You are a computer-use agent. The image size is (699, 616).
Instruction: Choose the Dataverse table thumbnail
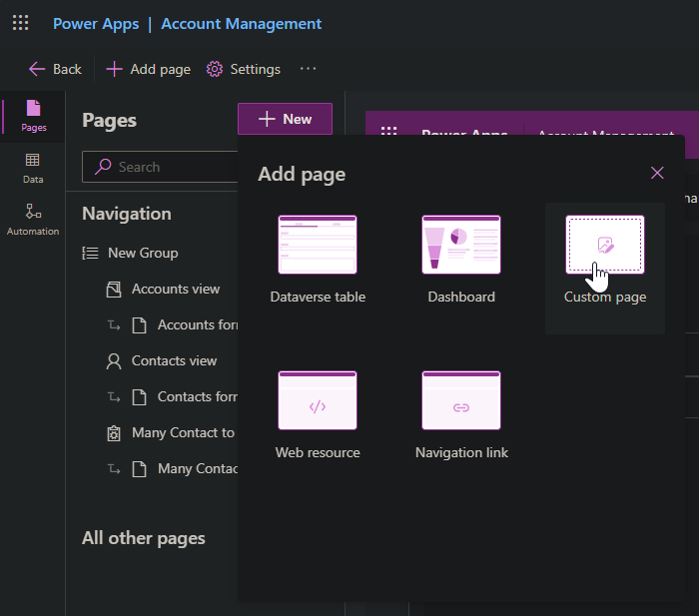click(x=318, y=245)
